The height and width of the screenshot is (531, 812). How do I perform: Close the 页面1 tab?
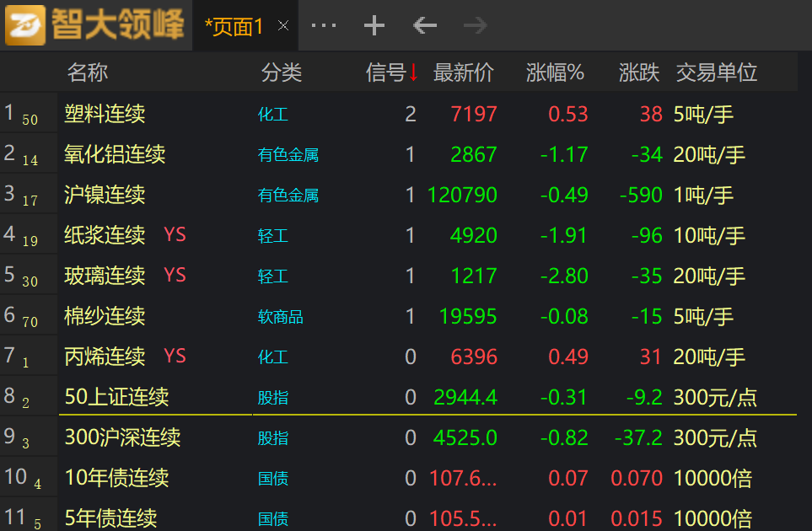coord(283,26)
